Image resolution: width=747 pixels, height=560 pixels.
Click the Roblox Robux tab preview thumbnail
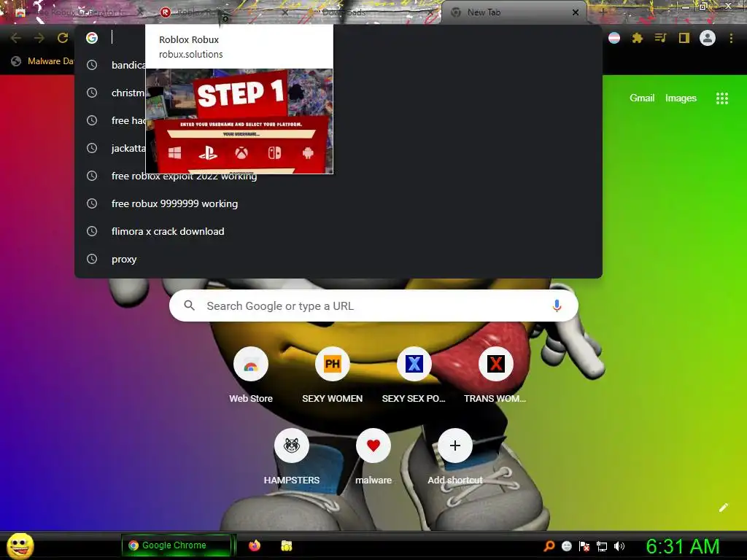tap(239, 122)
